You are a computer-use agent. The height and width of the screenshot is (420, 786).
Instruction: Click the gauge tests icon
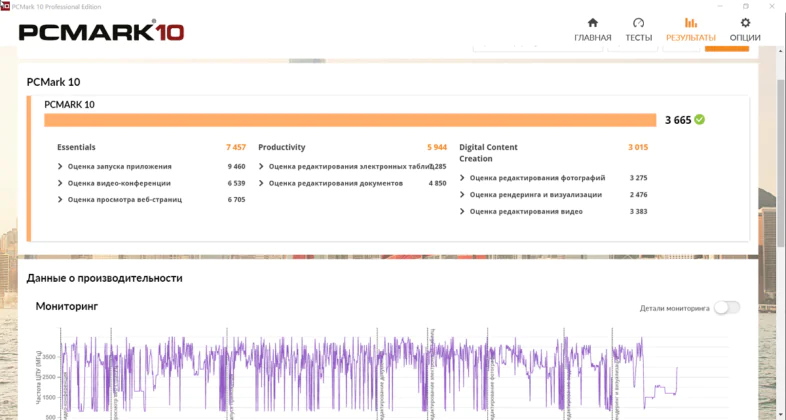pos(638,23)
